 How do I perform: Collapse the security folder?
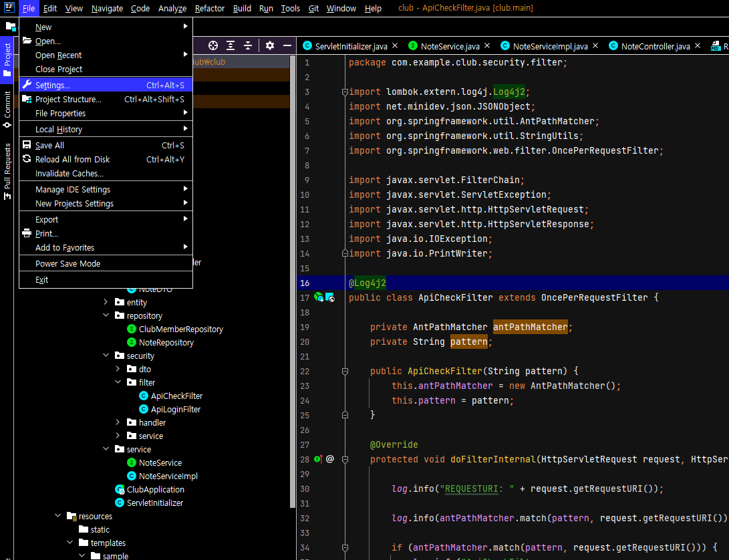[106, 356]
